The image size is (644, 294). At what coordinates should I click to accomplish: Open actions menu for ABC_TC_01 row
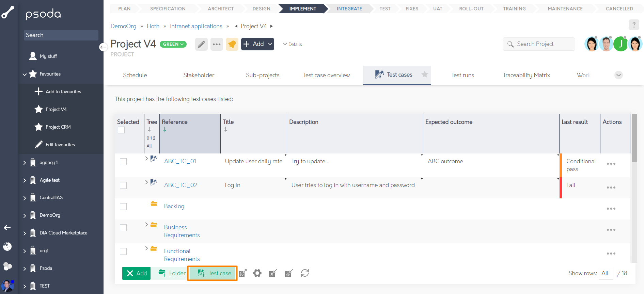click(x=611, y=164)
